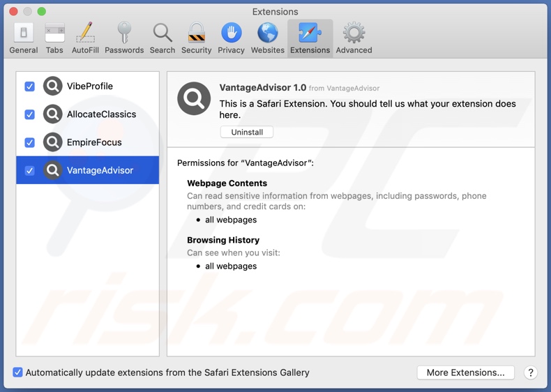Viewport: 551px width, 392px height.
Task: Open the Privacy hand icon
Action: [x=232, y=33]
